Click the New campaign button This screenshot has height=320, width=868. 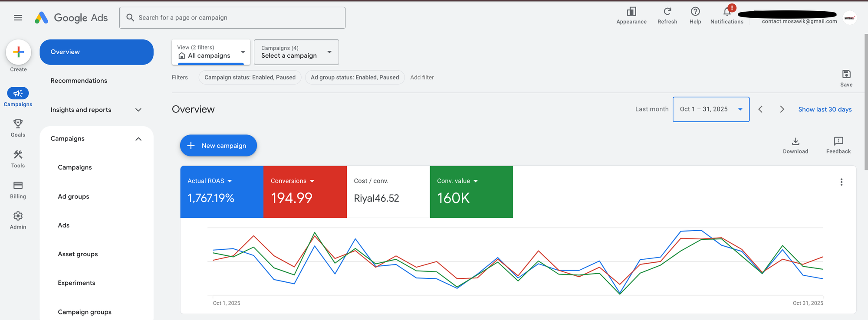(x=218, y=146)
